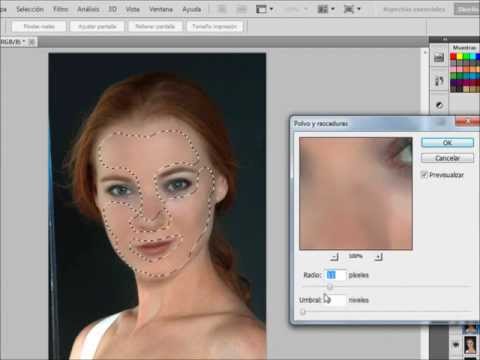Viewport: 480px width, 360px height.
Task: Click the canvas scrollbar up arrow
Action: click(425, 53)
